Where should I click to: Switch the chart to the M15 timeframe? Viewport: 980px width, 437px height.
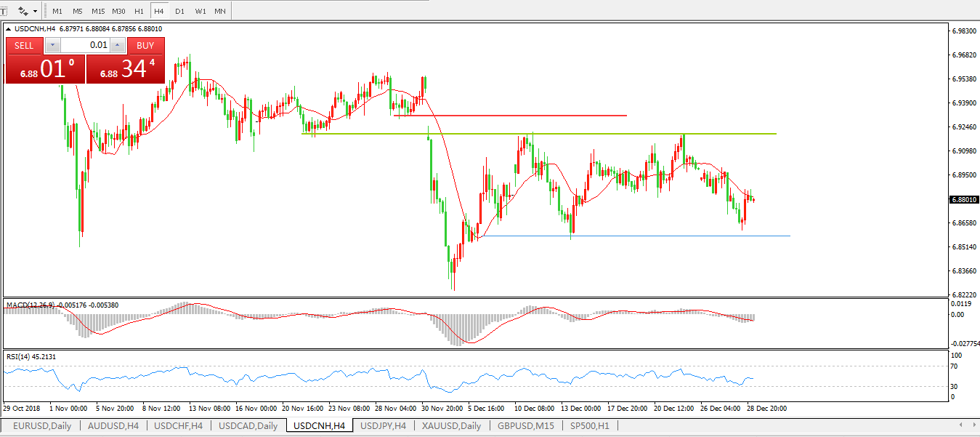(x=98, y=12)
